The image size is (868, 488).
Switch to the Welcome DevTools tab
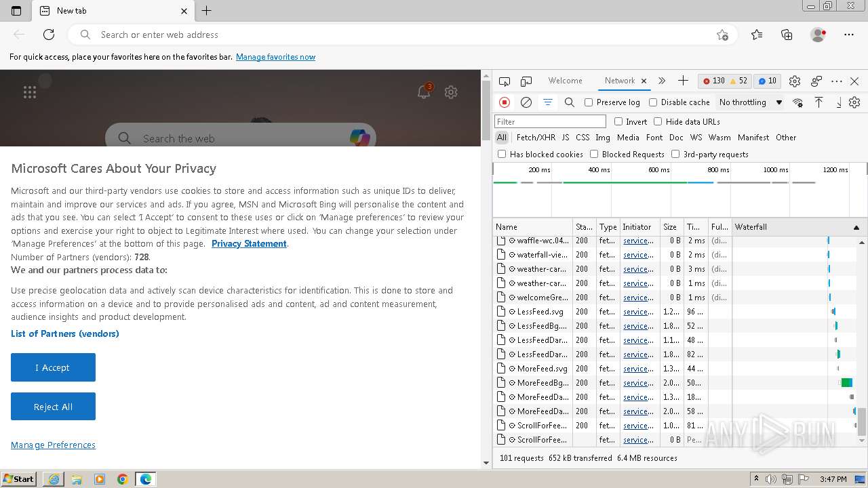coord(566,81)
